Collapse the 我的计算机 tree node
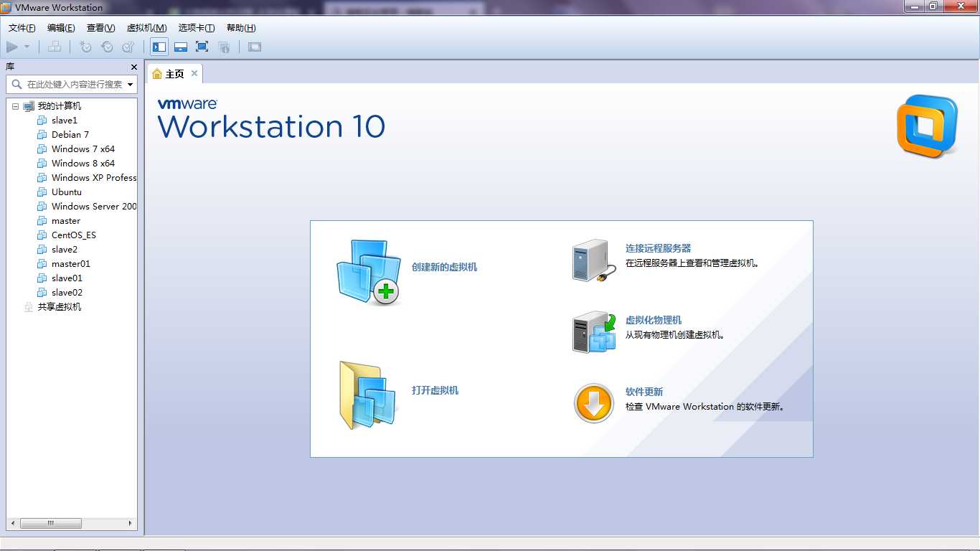980x551 pixels. [x=15, y=106]
